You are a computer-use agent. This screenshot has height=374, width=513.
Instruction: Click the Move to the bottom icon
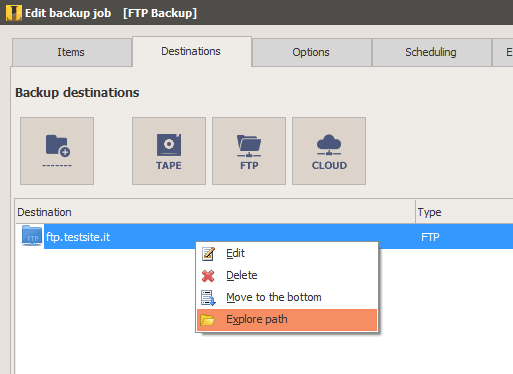(x=208, y=298)
